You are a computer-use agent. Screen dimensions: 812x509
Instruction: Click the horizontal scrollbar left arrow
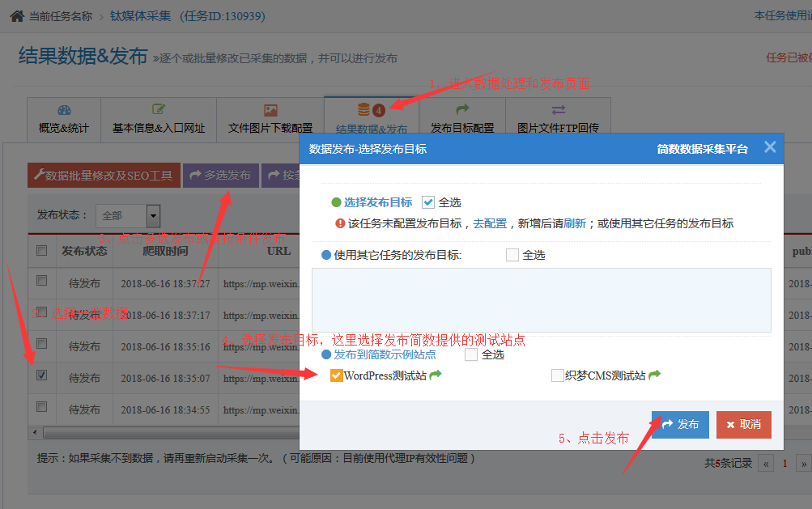(x=35, y=432)
